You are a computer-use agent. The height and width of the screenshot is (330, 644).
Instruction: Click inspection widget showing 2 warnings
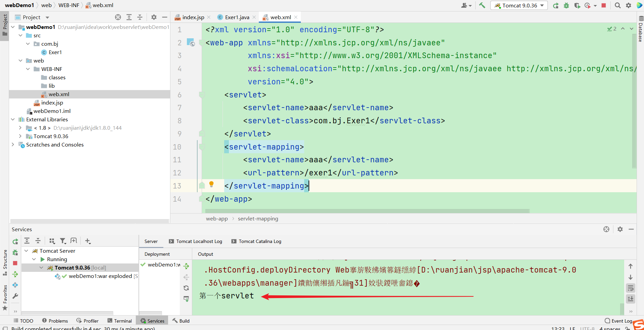612,29
